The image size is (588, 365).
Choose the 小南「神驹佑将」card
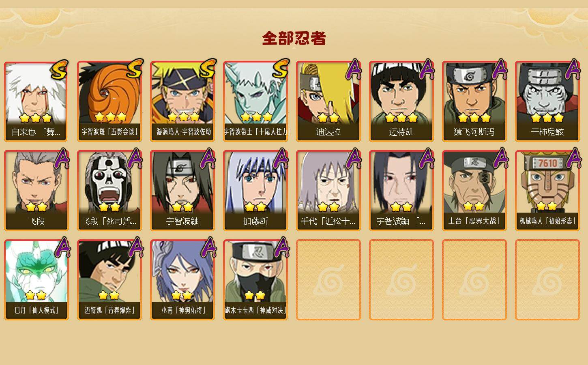[x=182, y=280]
